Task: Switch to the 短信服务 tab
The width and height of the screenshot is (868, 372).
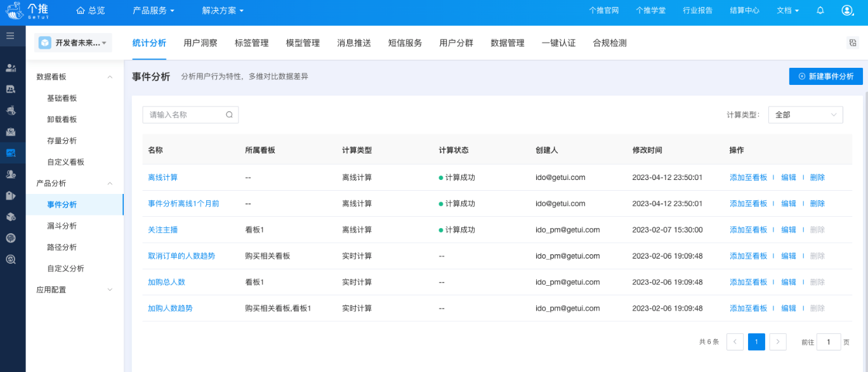Action: point(405,43)
